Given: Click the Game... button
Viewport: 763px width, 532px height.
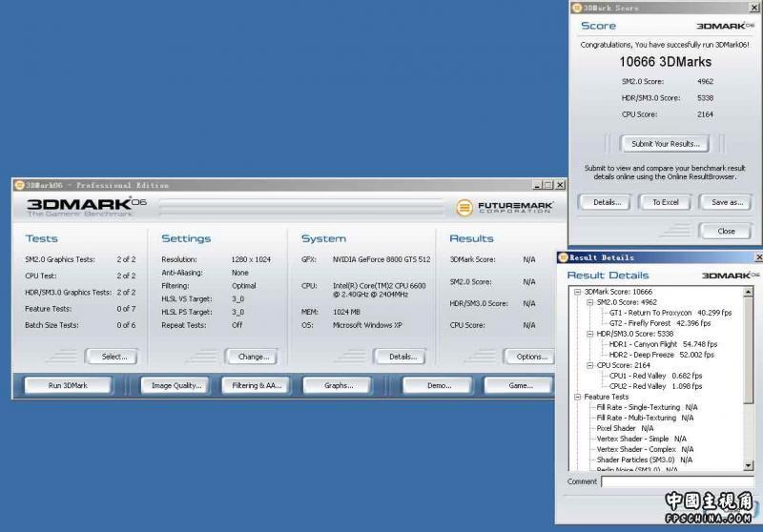Looking at the screenshot, I should tap(519, 385).
